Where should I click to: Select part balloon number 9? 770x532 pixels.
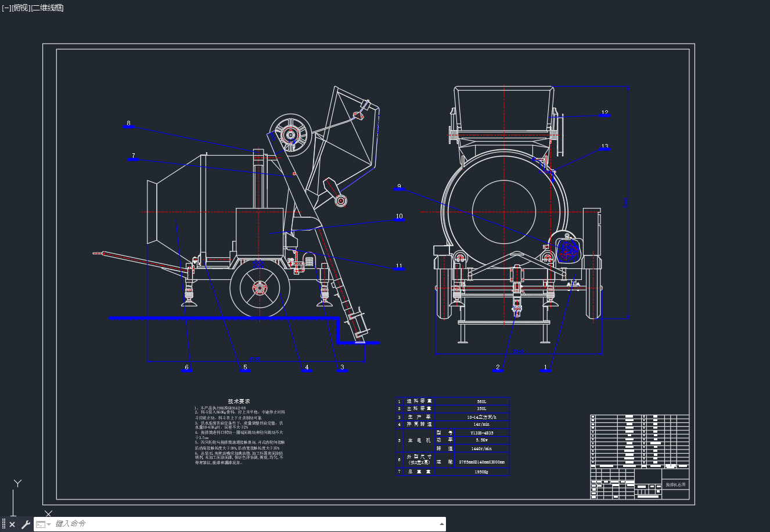pos(399,187)
